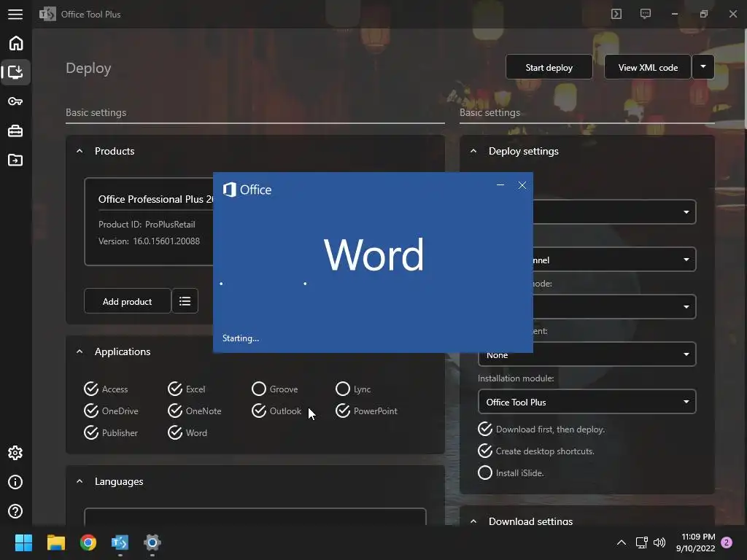Open the first Deploy settings dropdown

tap(614, 212)
